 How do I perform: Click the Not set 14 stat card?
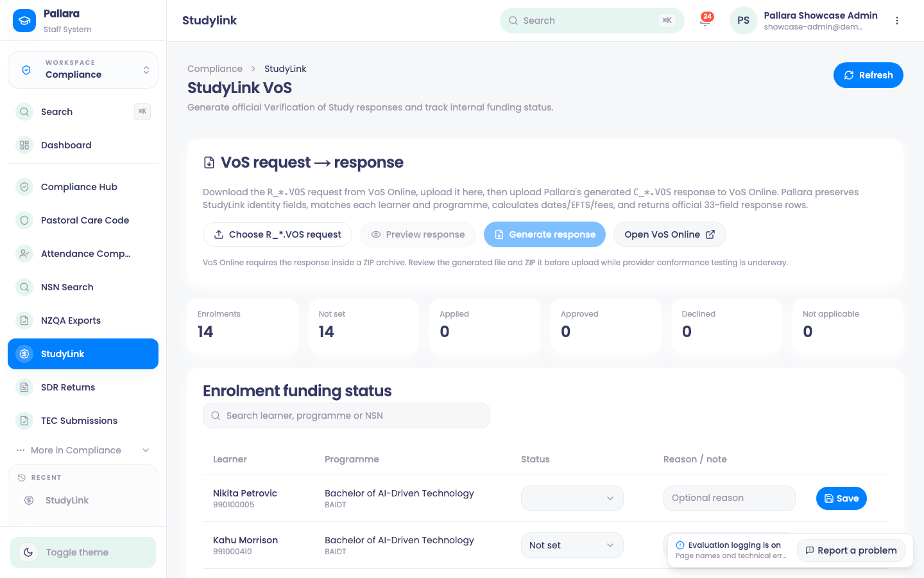click(x=364, y=326)
